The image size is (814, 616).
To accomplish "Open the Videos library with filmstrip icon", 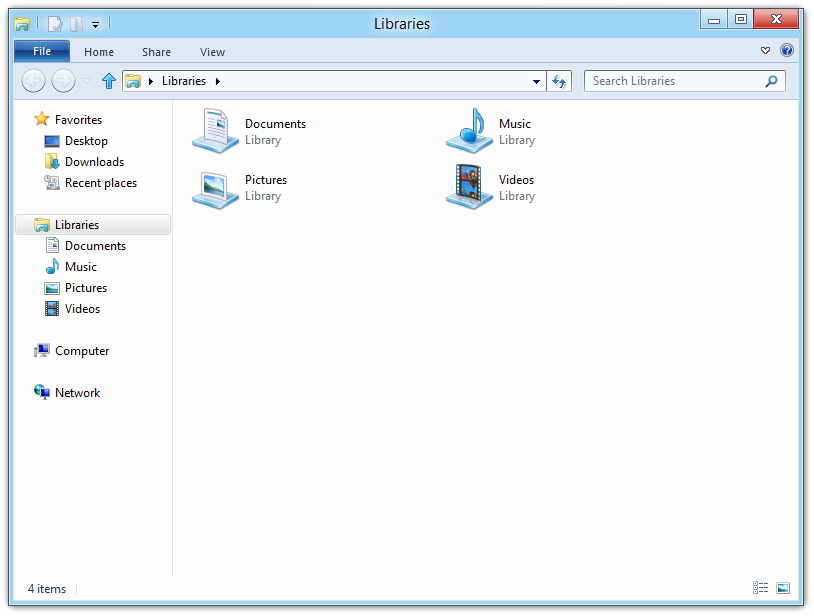I will tap(470, 187).
